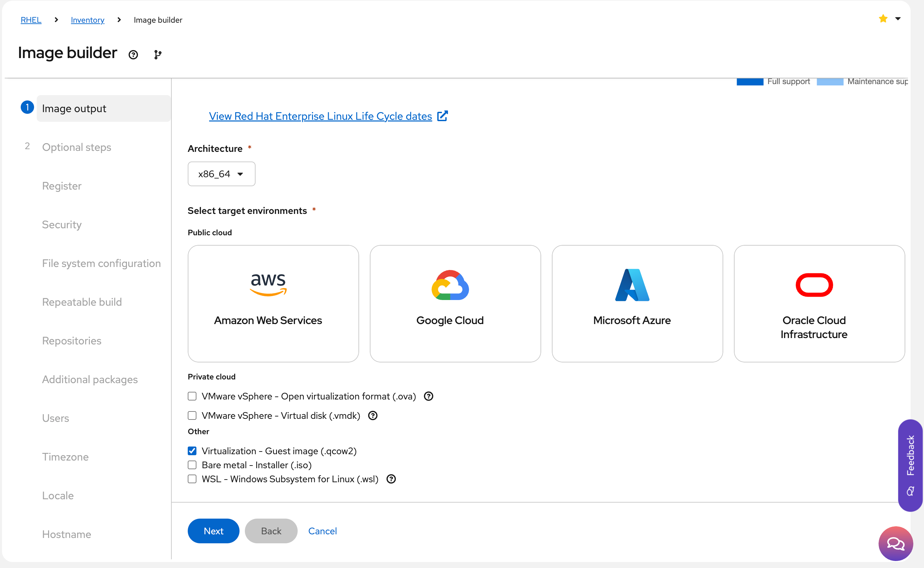Image resolution: width=924 pixels, height=568 pixels.
Task: Open the x86_64 architecture dropdown
Action: [221, 174]
